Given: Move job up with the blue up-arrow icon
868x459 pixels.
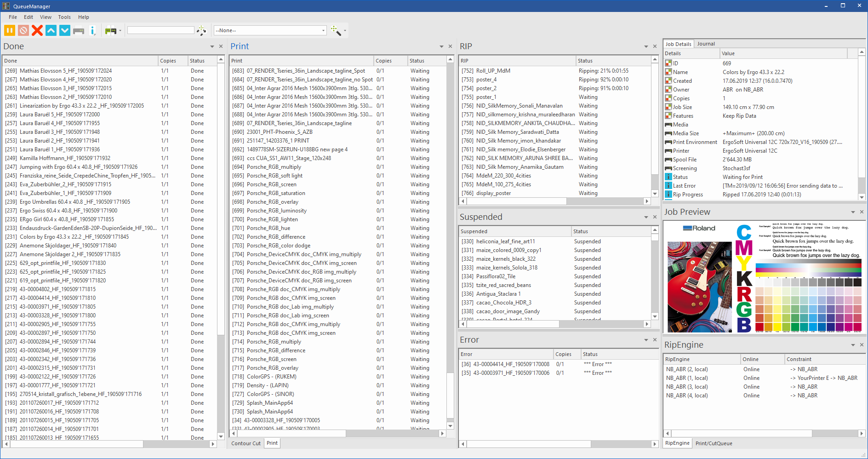Looking at the screenshot, I should click(51, 30).
